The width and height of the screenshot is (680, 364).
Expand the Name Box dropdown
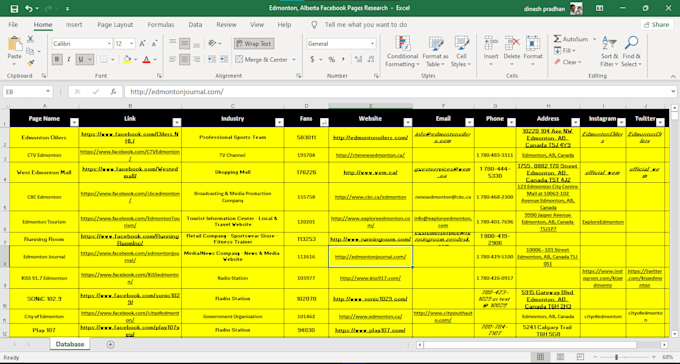tap(48, 92)
